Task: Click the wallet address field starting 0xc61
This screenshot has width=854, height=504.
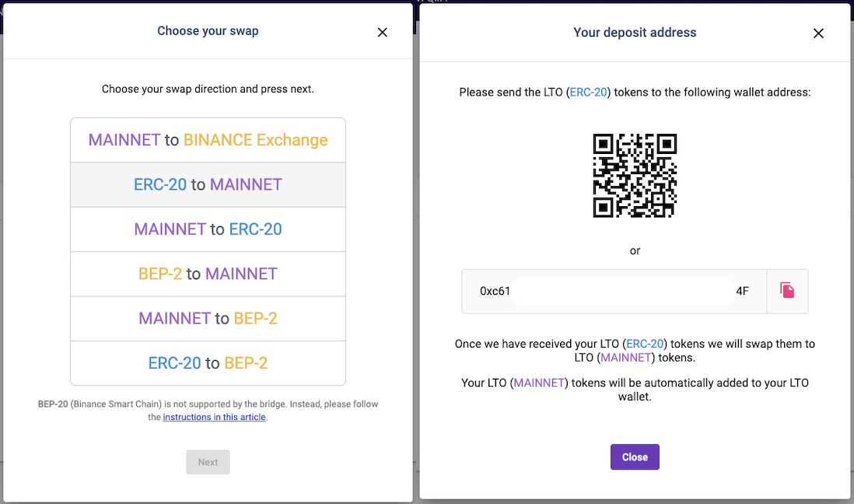Action: pos(614,291)
